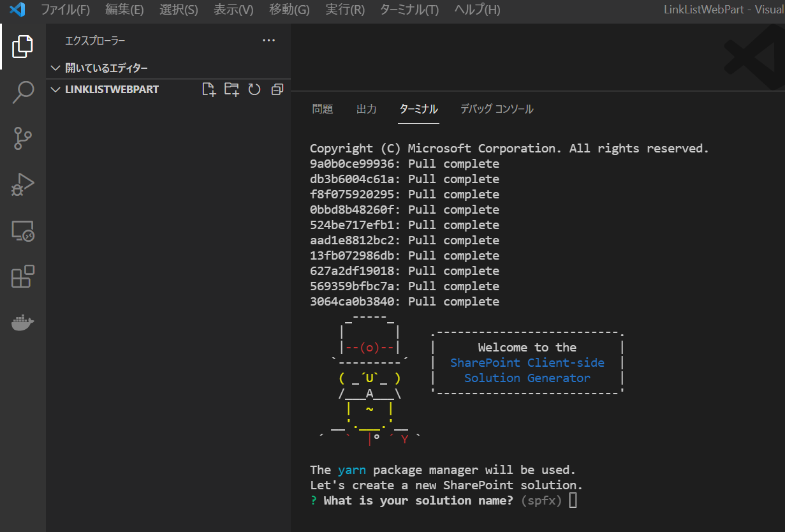The width and height of the screenshot is (785, 532).
Task: Open the Explorer more actions menu
Action: 268,40
